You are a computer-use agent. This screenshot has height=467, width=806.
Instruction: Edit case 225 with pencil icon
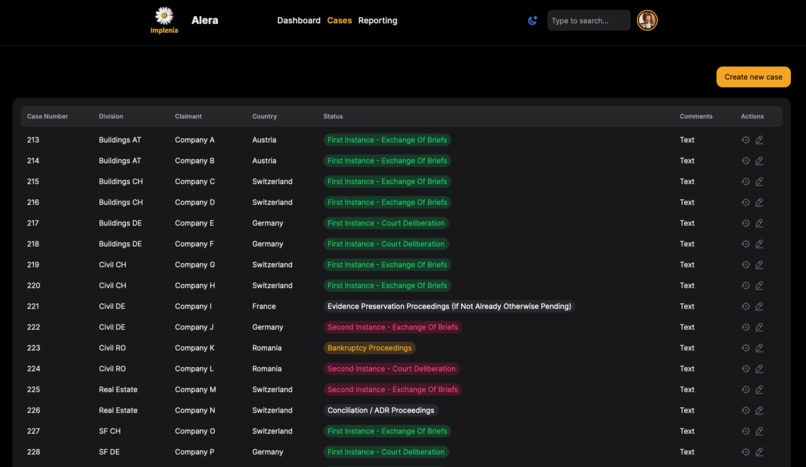pyautogui.click(x=759, y=389)
